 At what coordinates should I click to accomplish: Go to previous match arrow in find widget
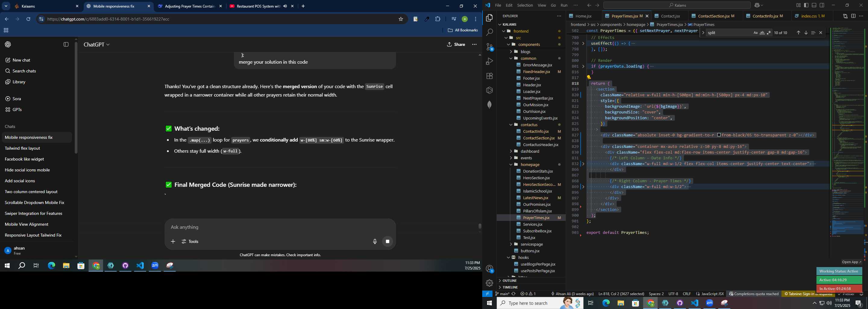pos(798,33)
